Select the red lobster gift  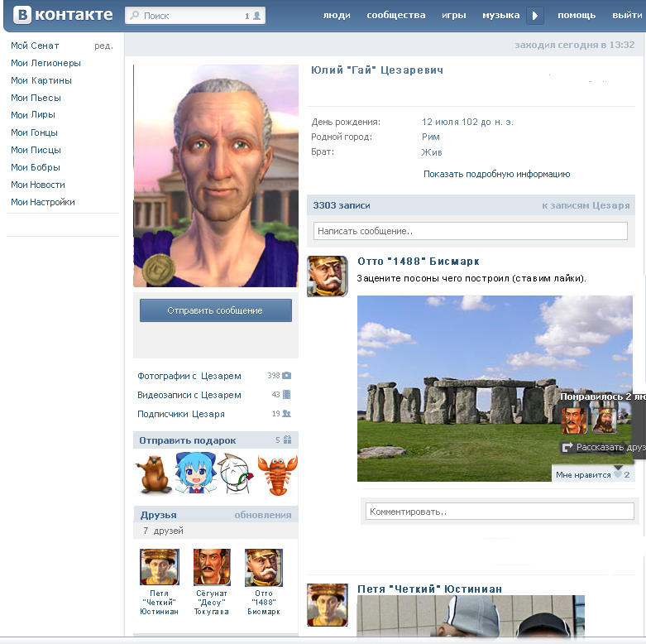(277, 474)
